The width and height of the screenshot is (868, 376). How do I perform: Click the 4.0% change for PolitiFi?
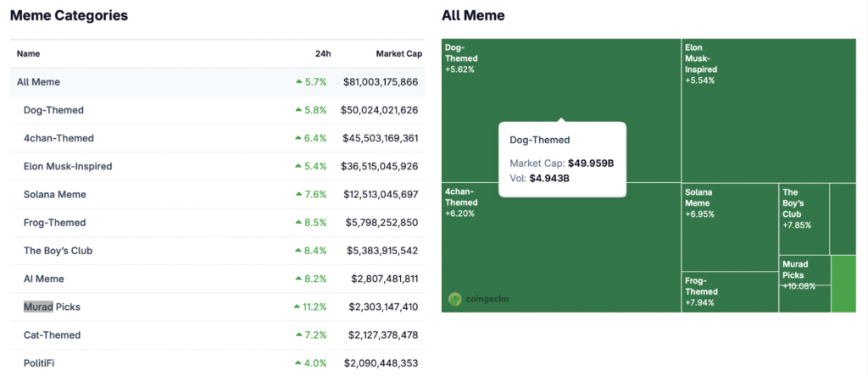[x=311, y=363]
